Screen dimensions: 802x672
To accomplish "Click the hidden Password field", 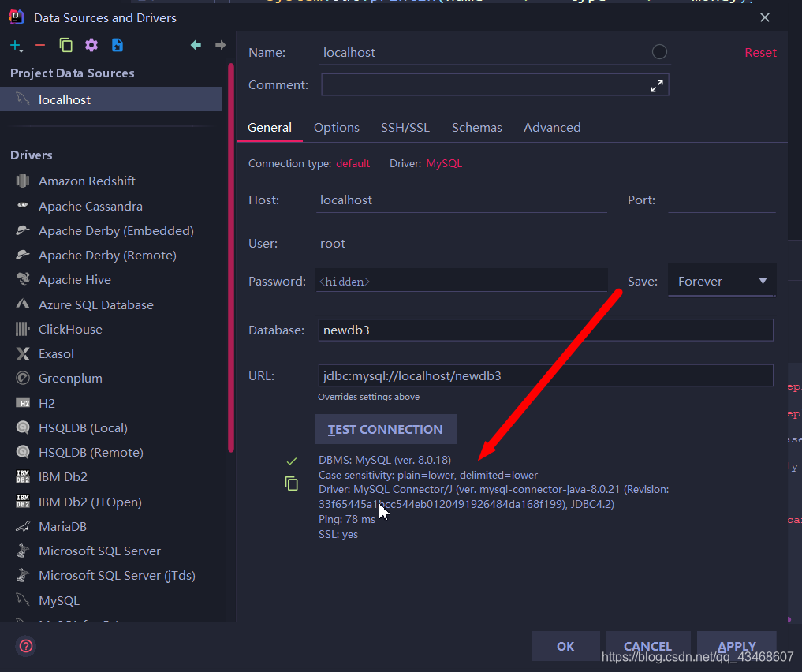I will tap(461, 281).
